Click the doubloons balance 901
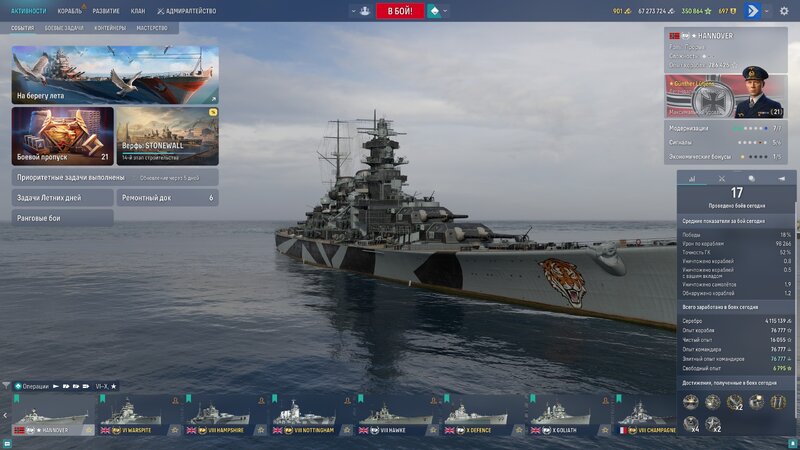This screenshot has width=800, height=450. [622, 11]
